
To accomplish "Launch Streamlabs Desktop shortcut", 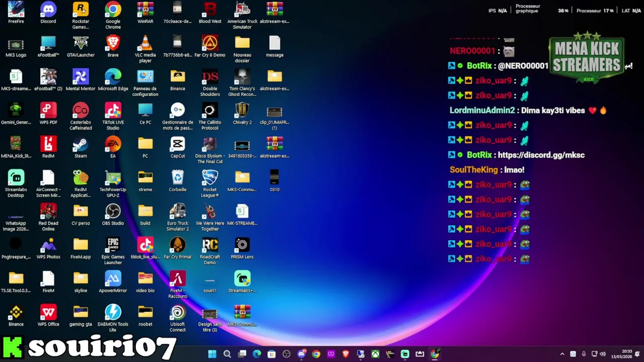I will [x=16, y=184].
